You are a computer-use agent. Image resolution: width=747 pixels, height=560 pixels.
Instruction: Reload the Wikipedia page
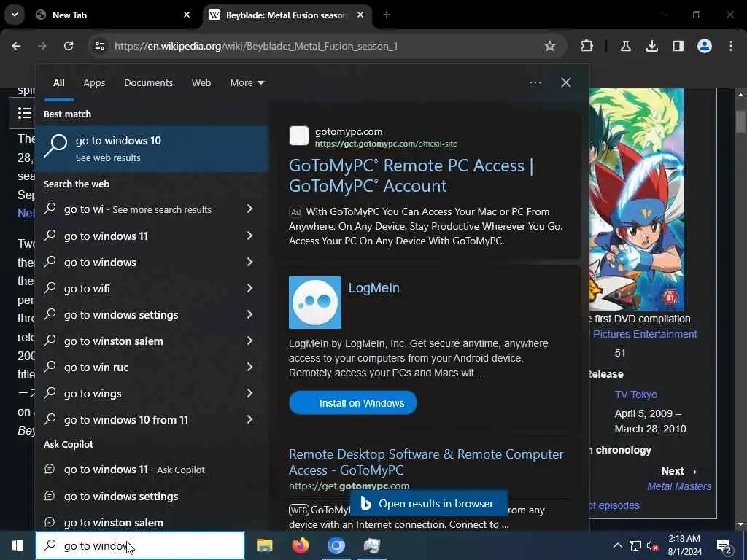pos(69,46)
